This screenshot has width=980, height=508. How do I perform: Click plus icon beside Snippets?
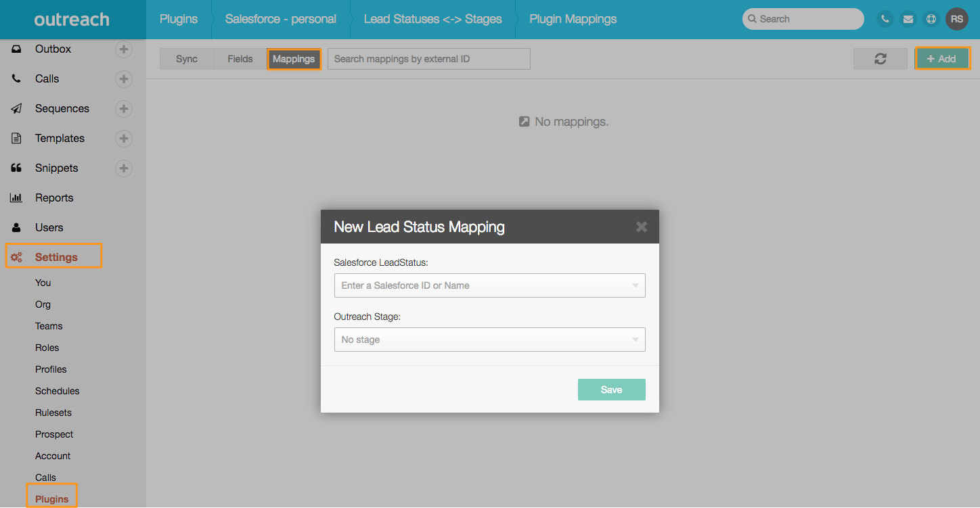click(123, 168)
